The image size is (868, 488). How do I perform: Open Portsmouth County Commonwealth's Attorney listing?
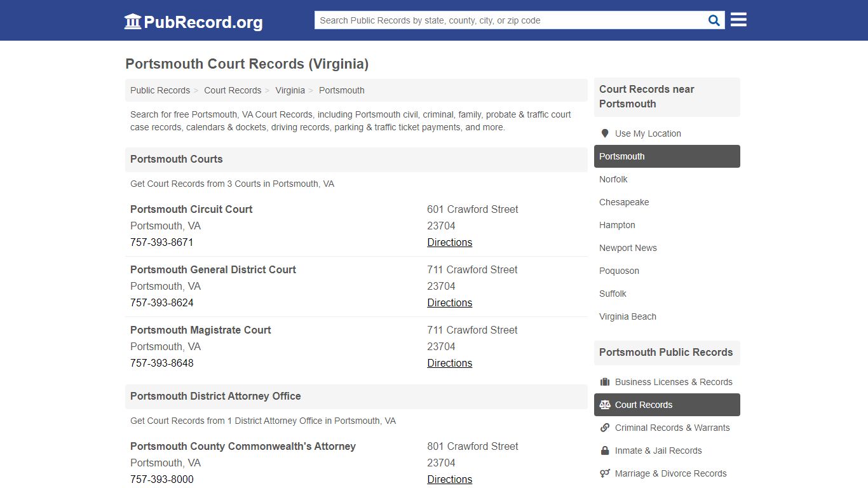tap(243, 446)
